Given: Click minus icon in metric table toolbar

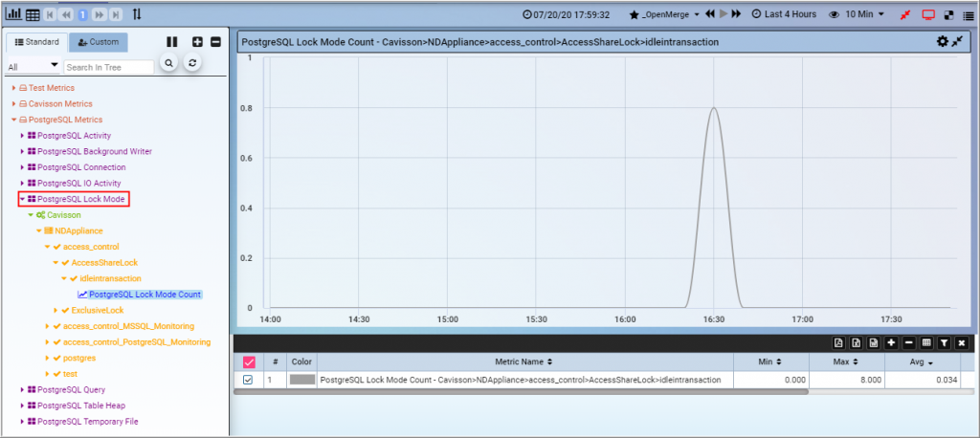Looking at the screenshot, I should tap(909, 342).
